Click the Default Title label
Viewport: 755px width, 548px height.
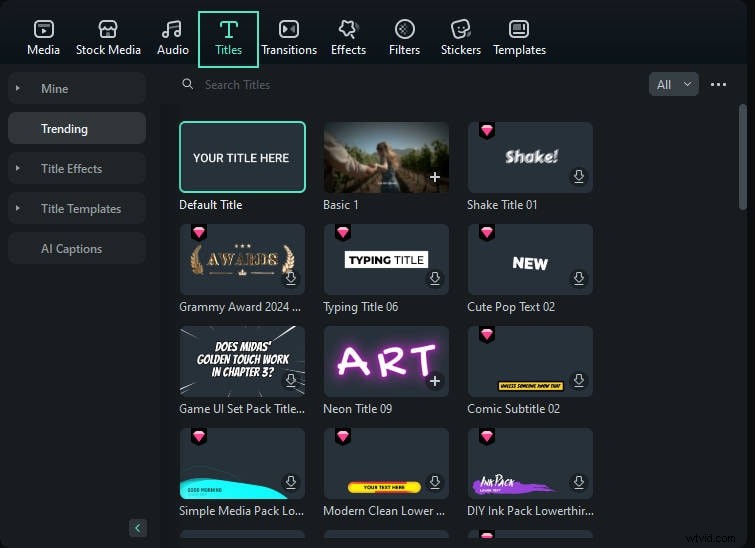pyautogui.click(x=210, y=205)
